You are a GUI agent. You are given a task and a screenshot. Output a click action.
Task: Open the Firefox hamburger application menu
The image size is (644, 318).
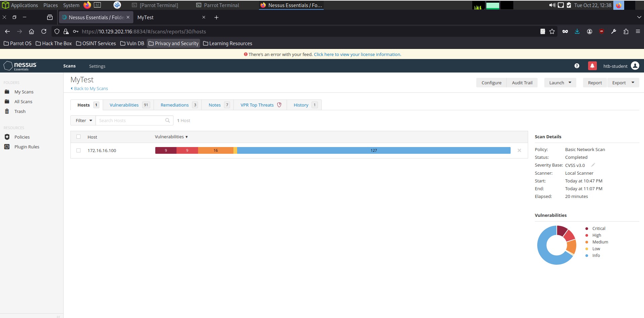click(x=638, y=31)
